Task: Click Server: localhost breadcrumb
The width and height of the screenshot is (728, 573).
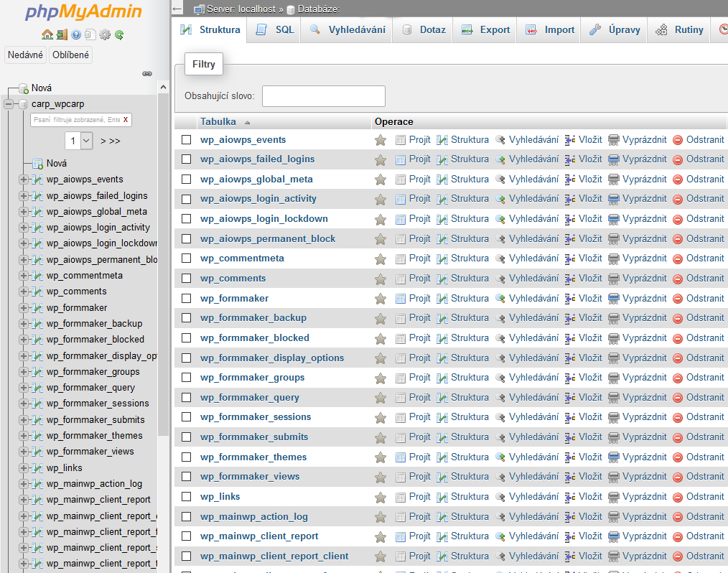Action: 241,9
